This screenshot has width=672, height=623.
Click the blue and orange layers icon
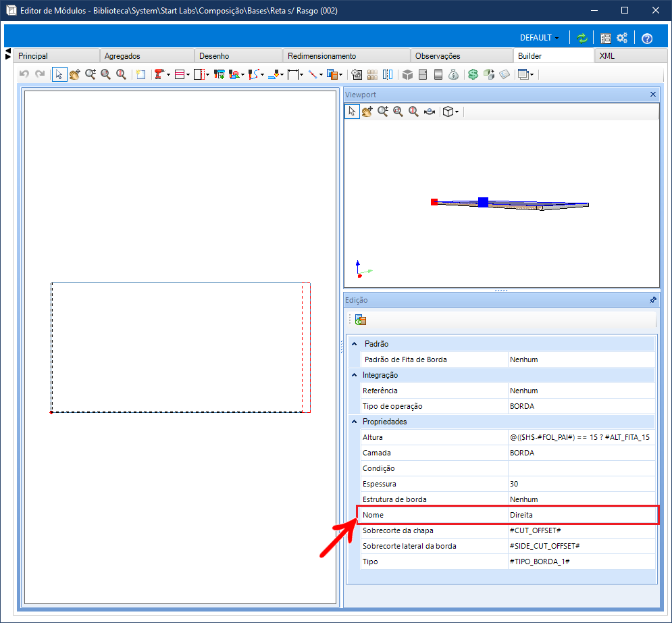332,74
